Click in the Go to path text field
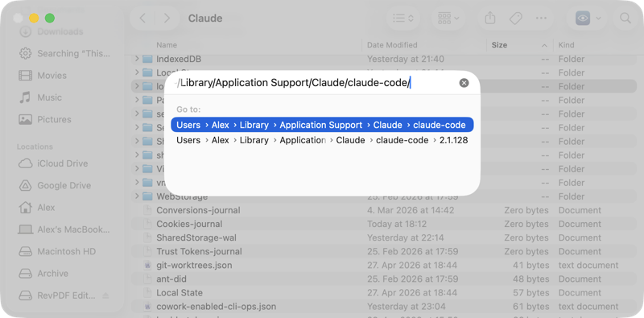The image size is (644, 318). [314, 83]
